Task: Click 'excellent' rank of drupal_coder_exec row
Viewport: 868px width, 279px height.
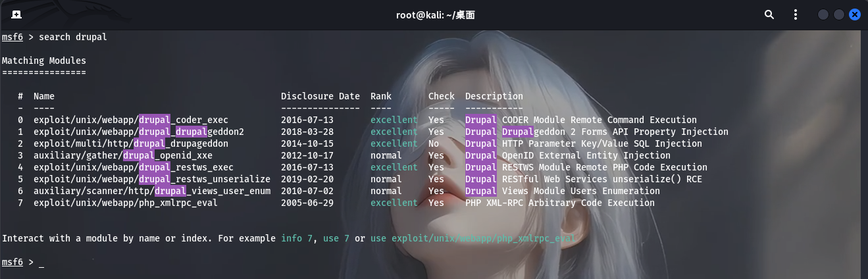Action: [394, 120]
